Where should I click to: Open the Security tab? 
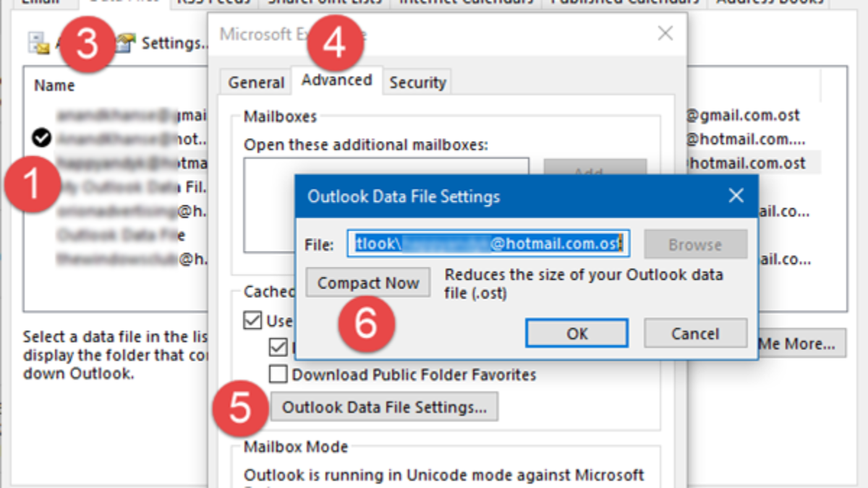click(x=417, y=82)
